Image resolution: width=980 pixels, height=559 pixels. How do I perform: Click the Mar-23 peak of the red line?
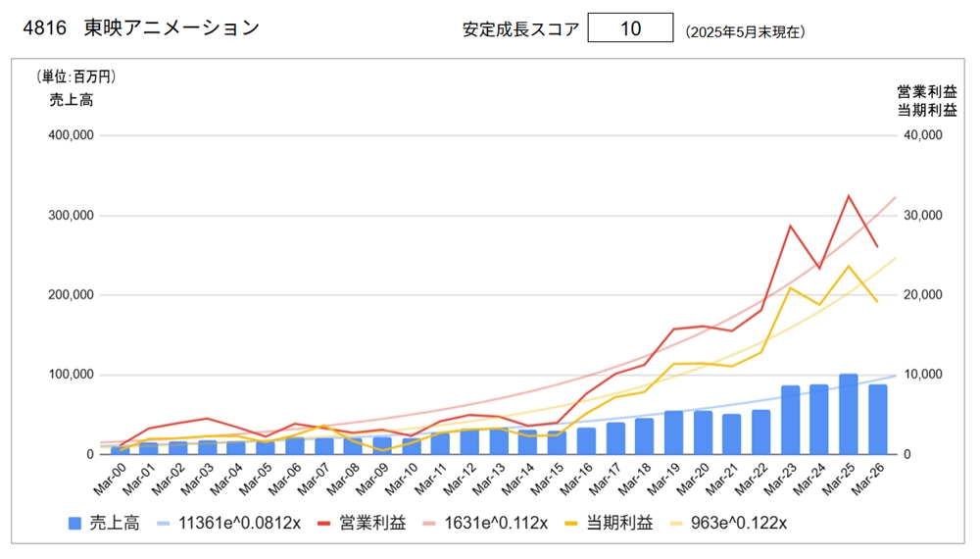790,226
